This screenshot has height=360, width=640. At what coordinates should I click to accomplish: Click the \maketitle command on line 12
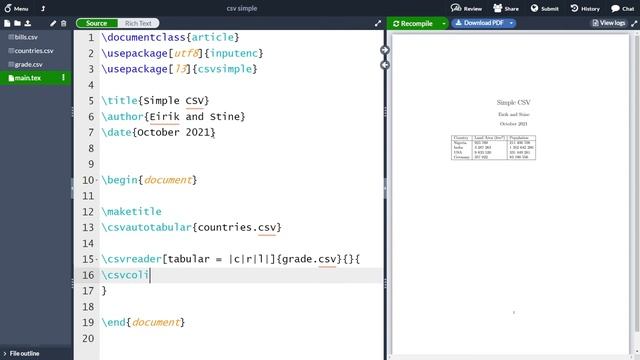pos(131,211)
